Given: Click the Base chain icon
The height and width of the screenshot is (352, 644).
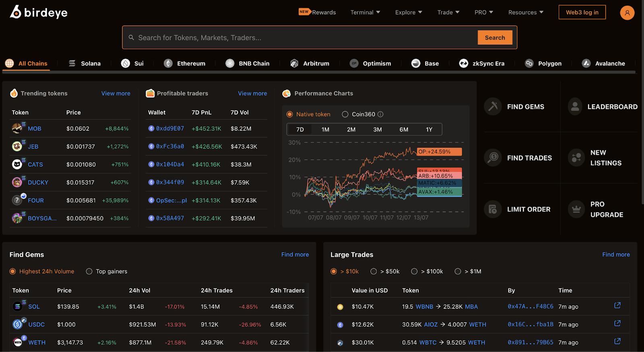Looking at the screenshot, I should [x=416, y=63].
